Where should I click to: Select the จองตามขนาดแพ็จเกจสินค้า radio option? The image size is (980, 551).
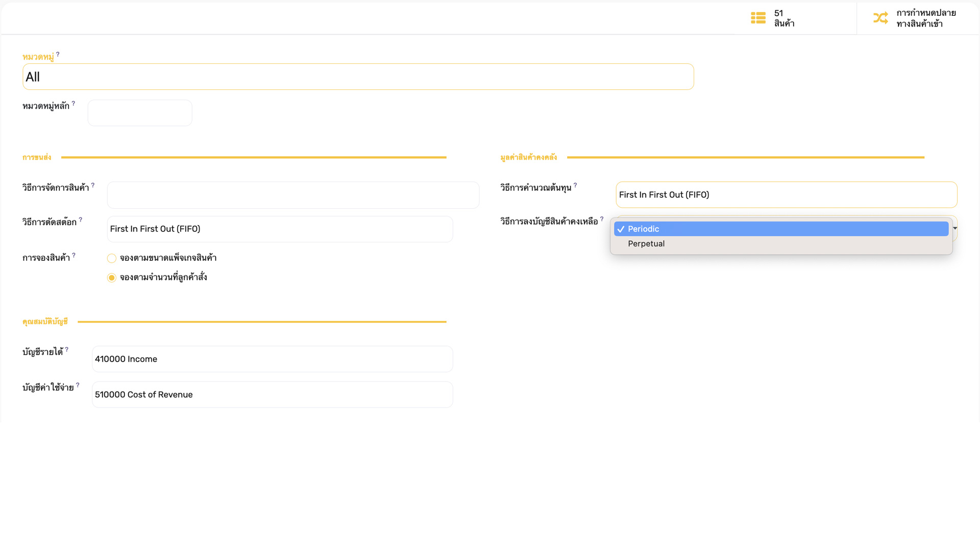coord(112,258)
